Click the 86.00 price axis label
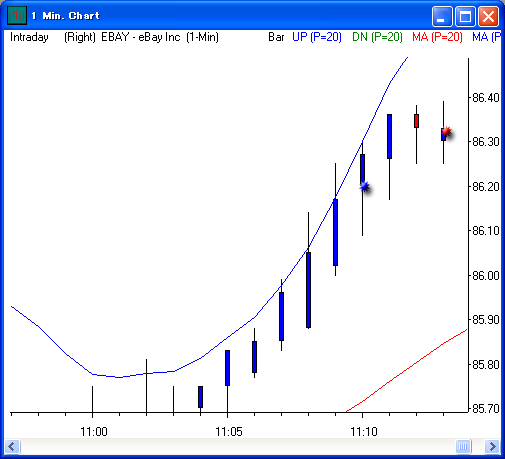The image size is (505, 459). coord(486,276)
